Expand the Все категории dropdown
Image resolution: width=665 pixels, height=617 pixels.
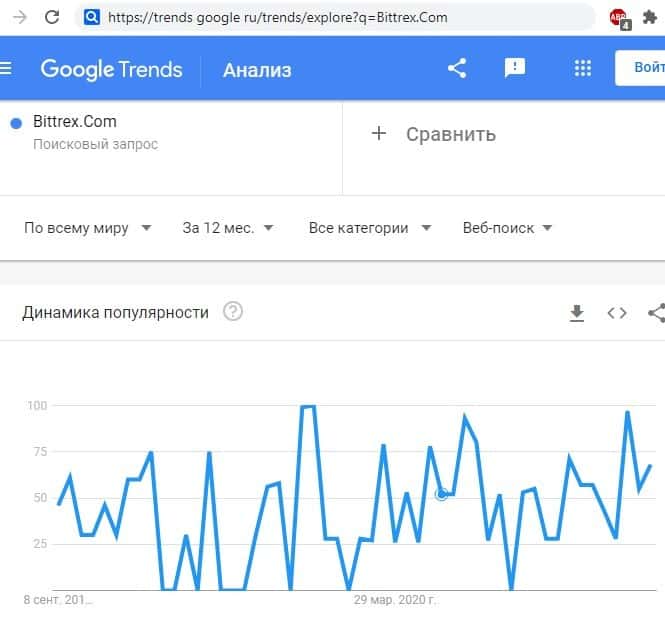(370, 228)
